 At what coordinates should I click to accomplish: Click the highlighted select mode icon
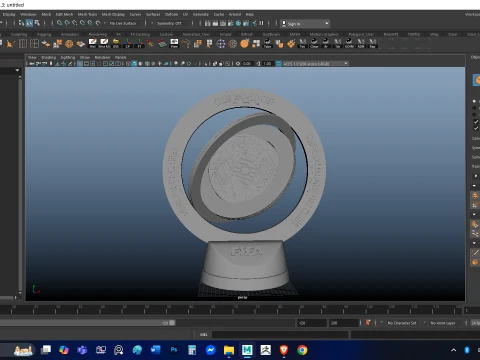(x=29, y=23)
